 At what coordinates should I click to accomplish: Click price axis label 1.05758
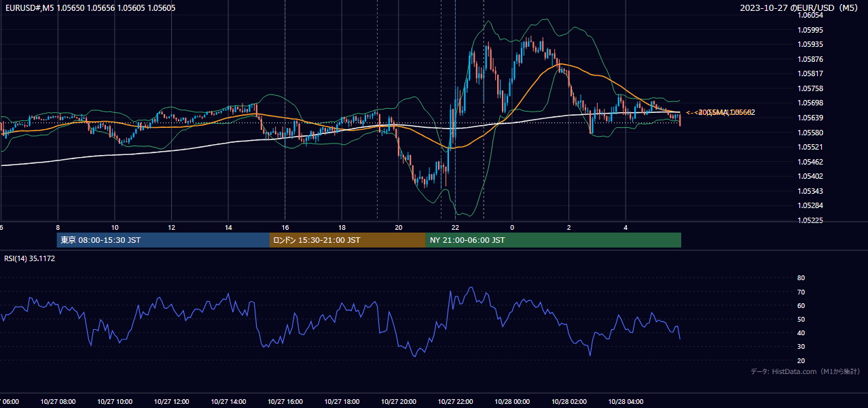810,88
